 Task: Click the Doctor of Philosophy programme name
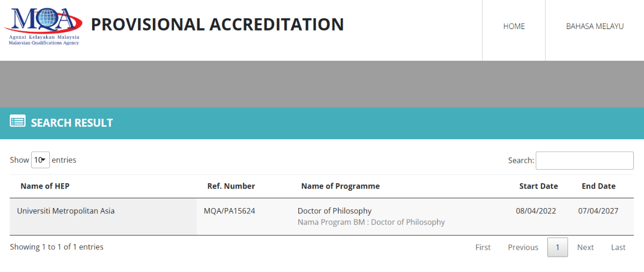coord(334,211)
